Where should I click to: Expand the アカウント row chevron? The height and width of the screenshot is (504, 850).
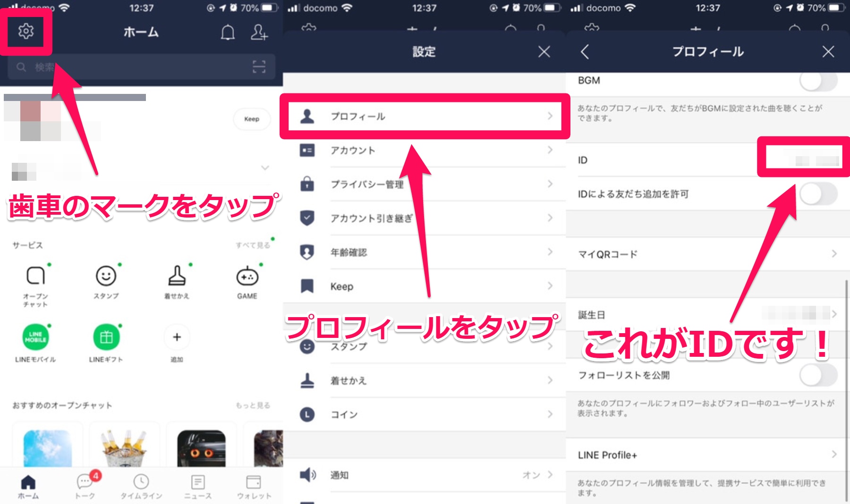click(550, 150)
